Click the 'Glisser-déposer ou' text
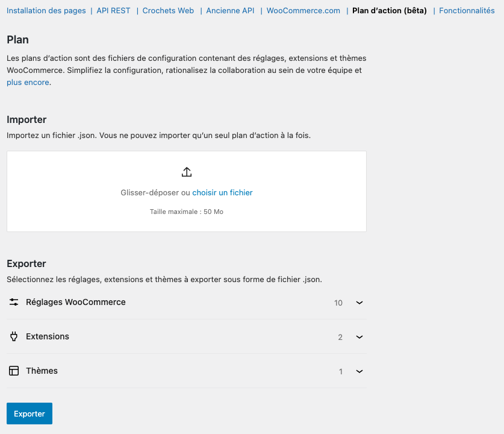This screenshot has width=504, height=434. click(155, 192)
